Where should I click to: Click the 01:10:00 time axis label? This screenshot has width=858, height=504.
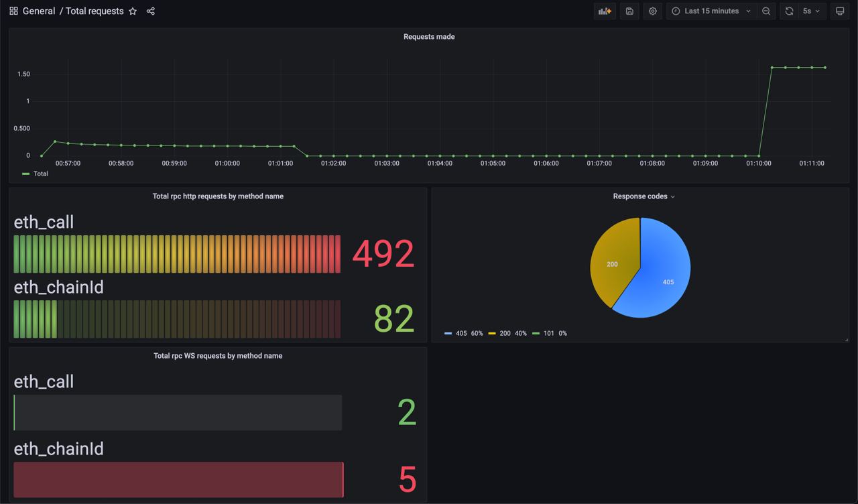[x=759, y=164]
